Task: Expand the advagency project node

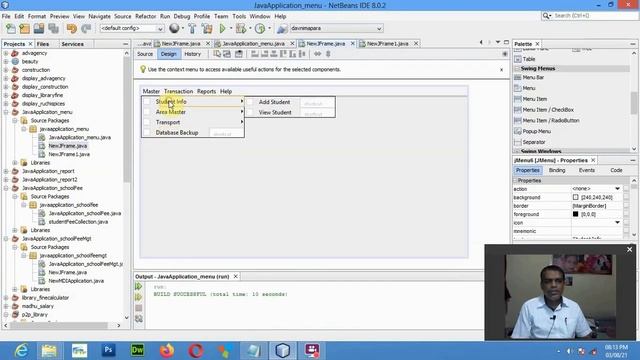Action: point(6,53)
